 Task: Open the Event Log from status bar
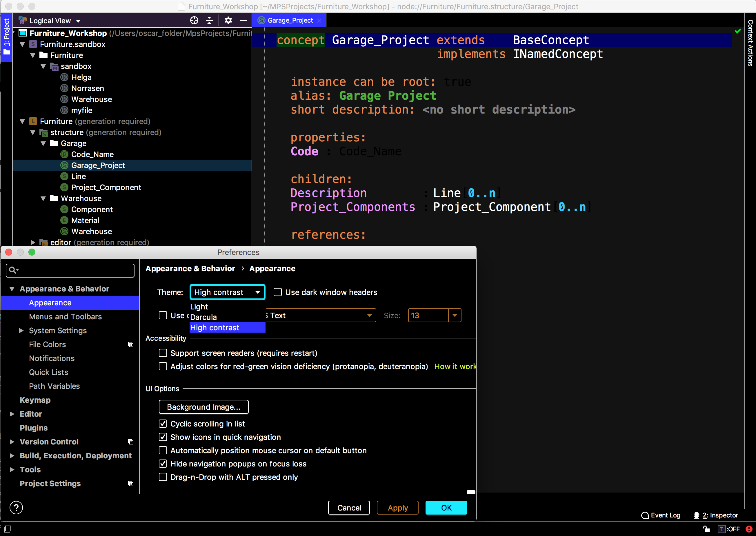[661, 515]
